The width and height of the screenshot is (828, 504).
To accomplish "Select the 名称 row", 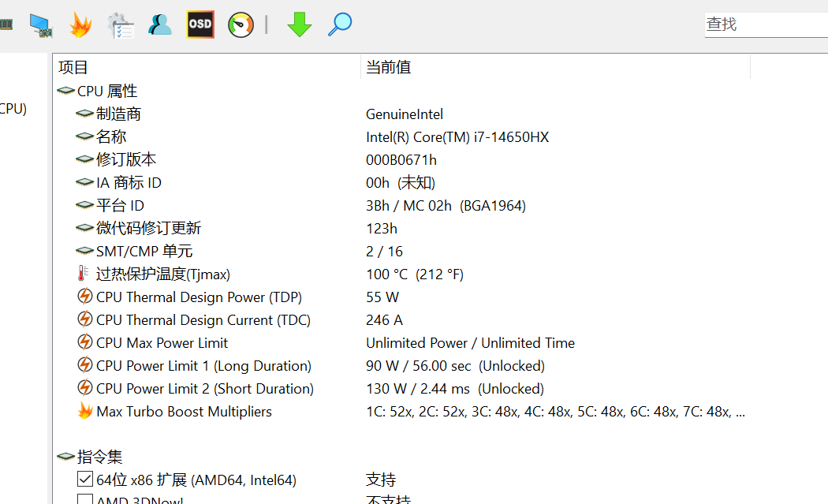I will 111,136.
